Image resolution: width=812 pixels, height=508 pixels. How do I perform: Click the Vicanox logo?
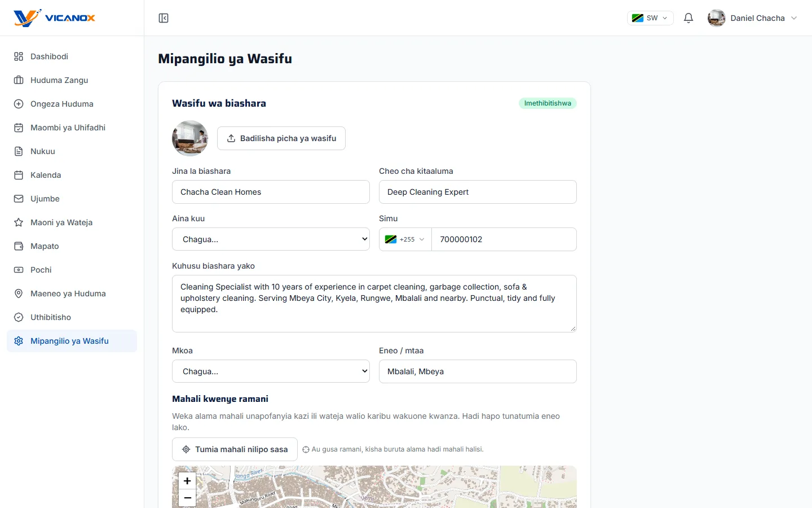click(55, 18)
